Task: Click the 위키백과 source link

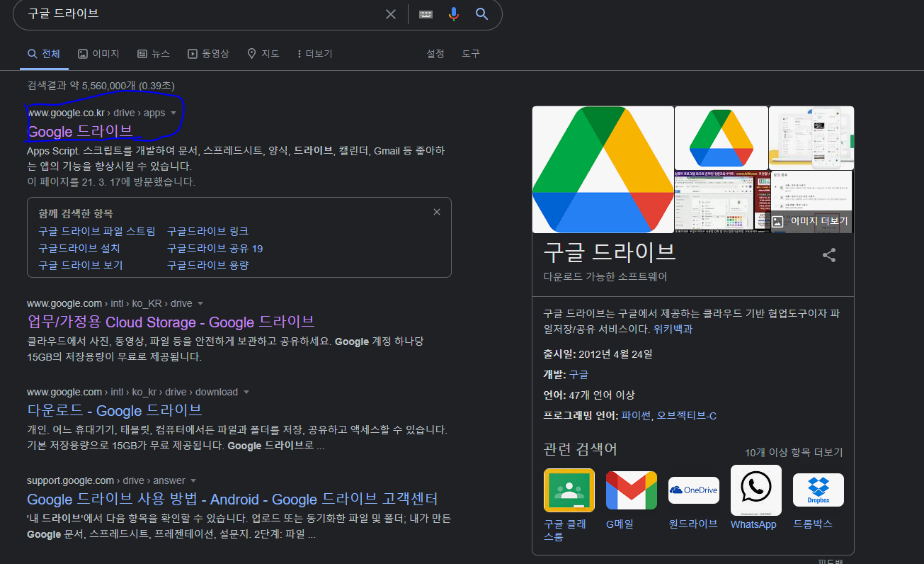Action: click(673, 329)
